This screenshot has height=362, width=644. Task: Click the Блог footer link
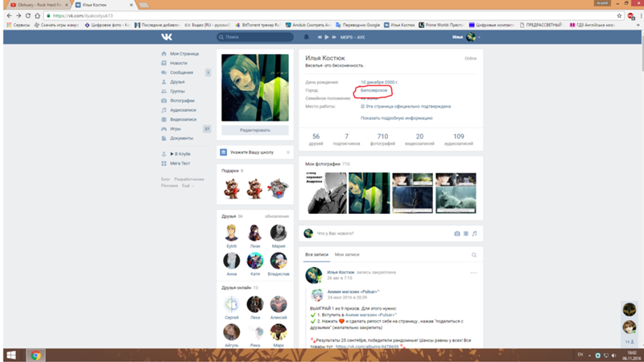pos(166,179)
